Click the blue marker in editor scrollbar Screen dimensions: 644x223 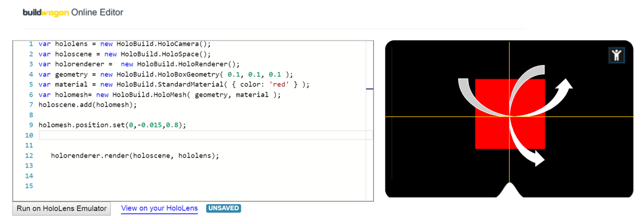tap(369, 88)
